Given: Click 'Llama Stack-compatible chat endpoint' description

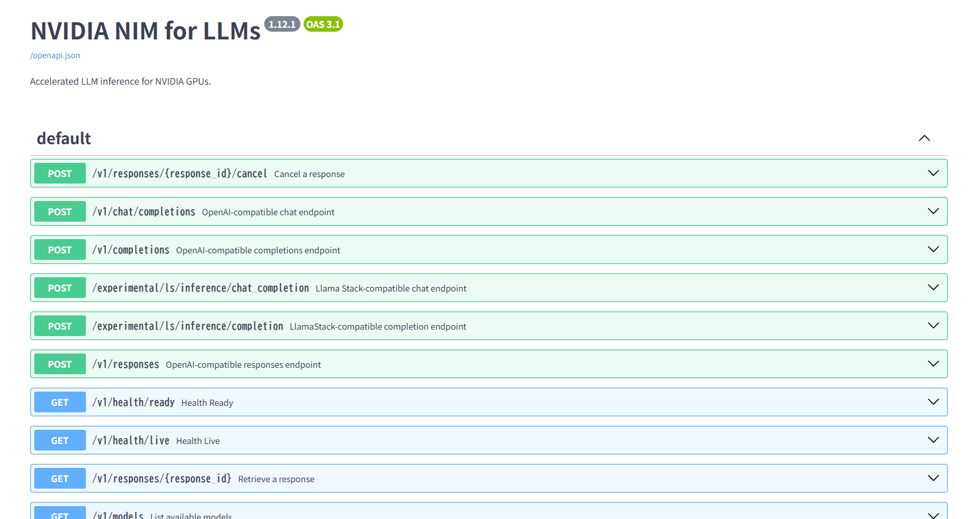Looking at the screenshot, I should coord(391,288).
